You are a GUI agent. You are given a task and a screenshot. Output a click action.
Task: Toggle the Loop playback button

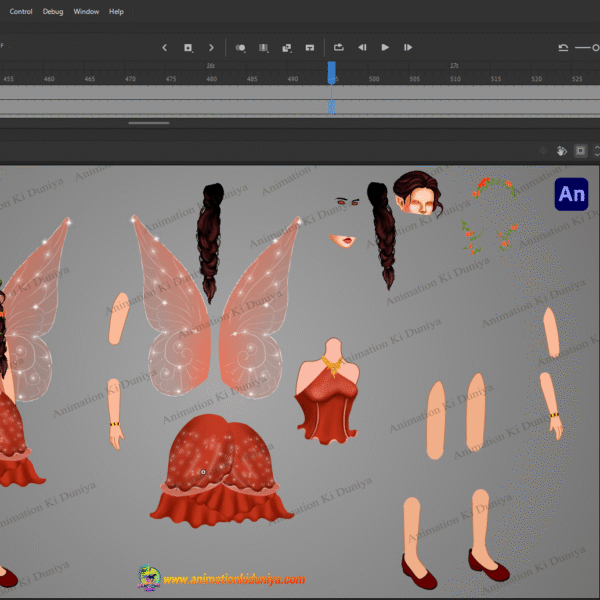coord(339,47)
